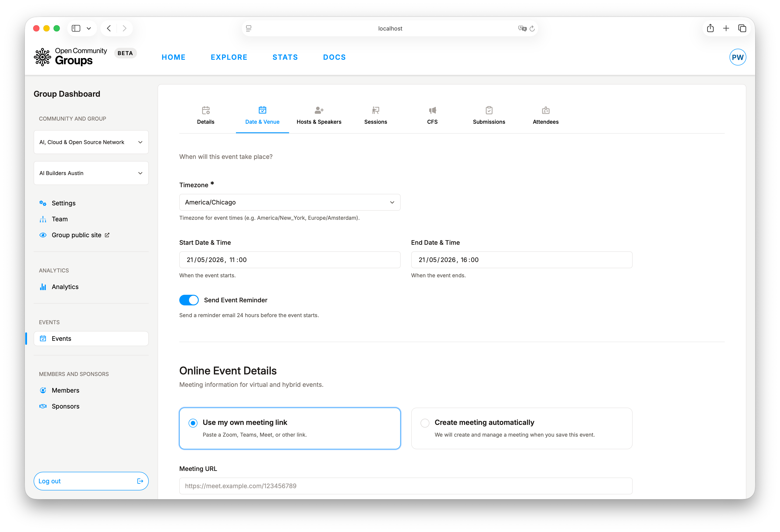Switch to the Attendees tab
This screenshot has width=780, height=532.
coord(546,116)
